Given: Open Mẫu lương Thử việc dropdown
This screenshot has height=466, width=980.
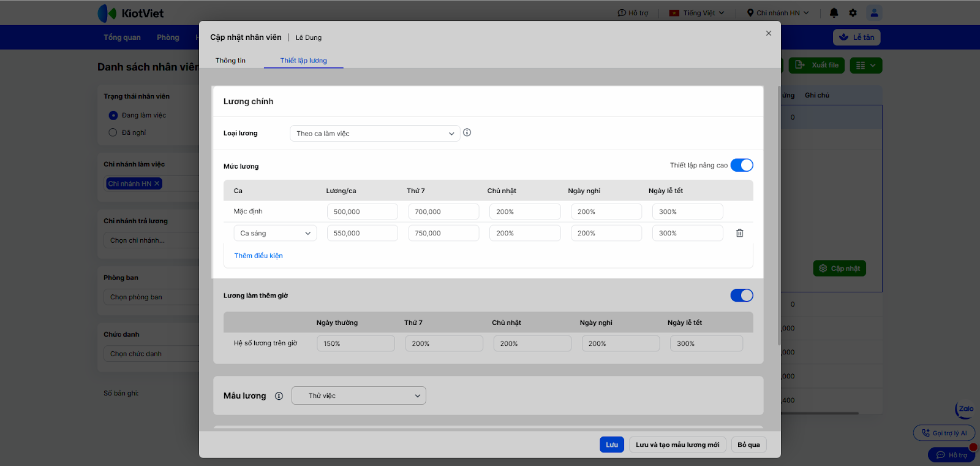Looking at the screenshot, I should point(358,396).
